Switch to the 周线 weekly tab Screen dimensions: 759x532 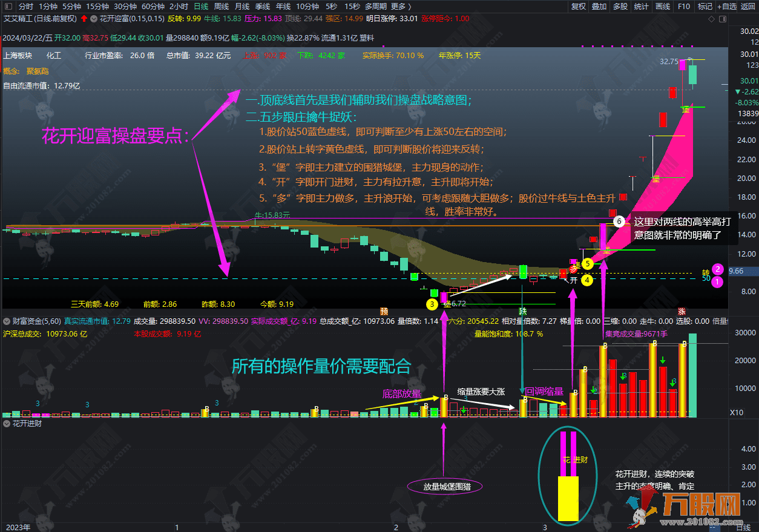click(221, 7)
